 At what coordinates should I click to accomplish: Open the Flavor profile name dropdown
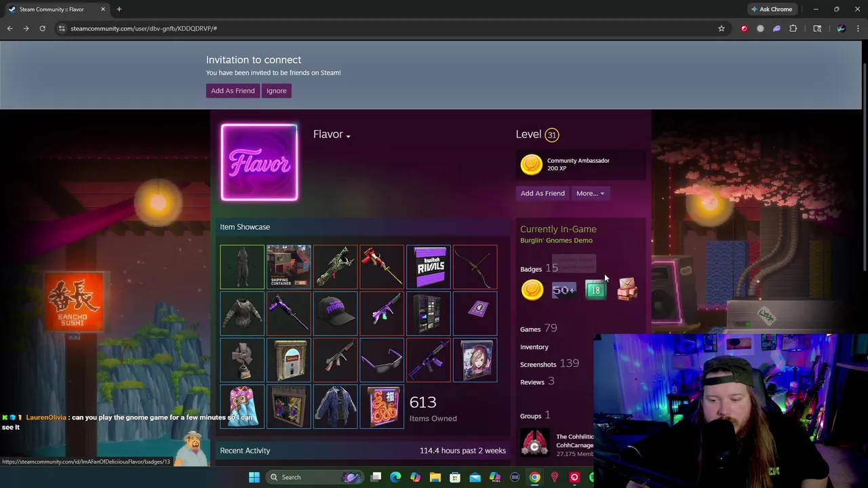coord(332,135)
